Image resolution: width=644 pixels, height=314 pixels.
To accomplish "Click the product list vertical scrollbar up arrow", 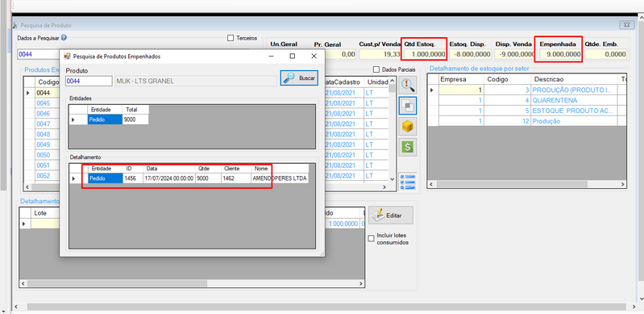I will click(392, 80).
